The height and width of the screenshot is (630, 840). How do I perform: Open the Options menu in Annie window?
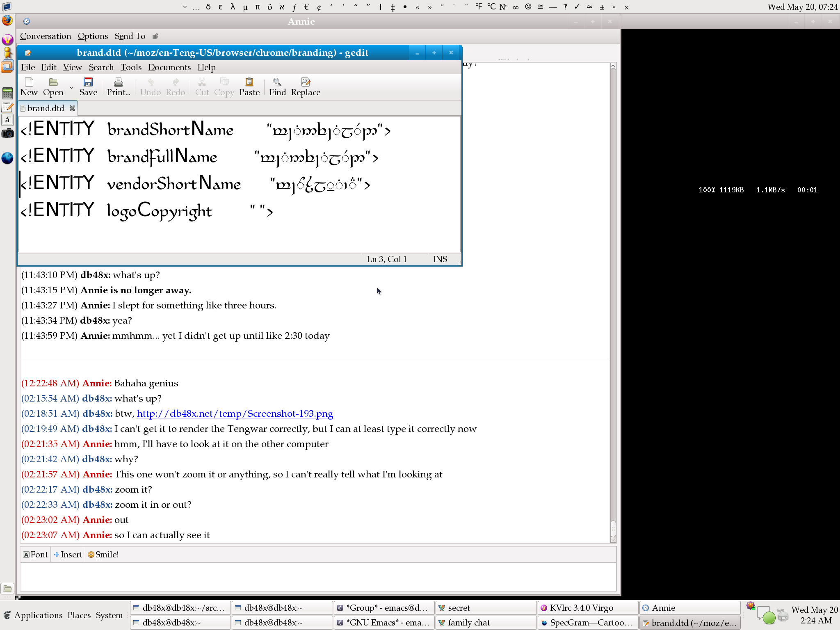(x=93, y=36)
